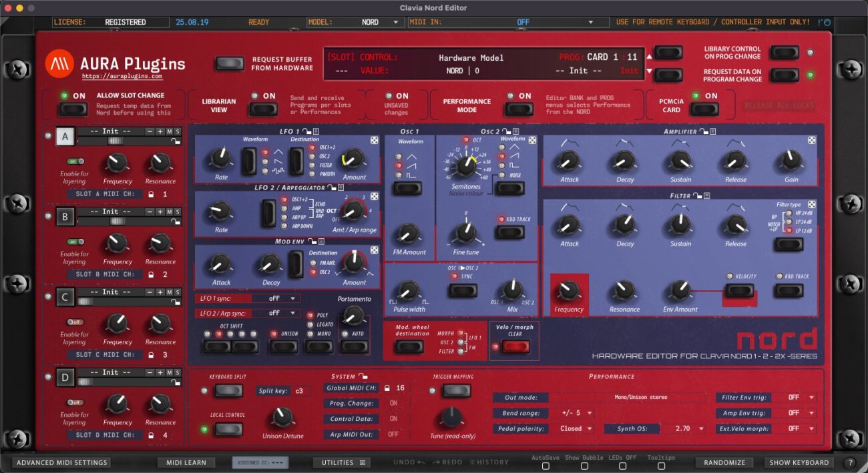
Task: Visit the auraplugins.com link
Action: [121, 77]
